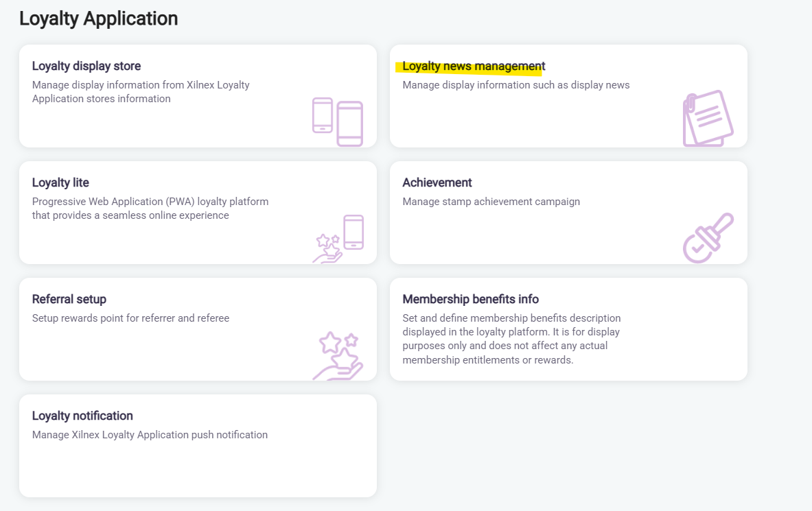Click the 'display information such as display news' text
812x511 pixels.
[x=516, y=85]
